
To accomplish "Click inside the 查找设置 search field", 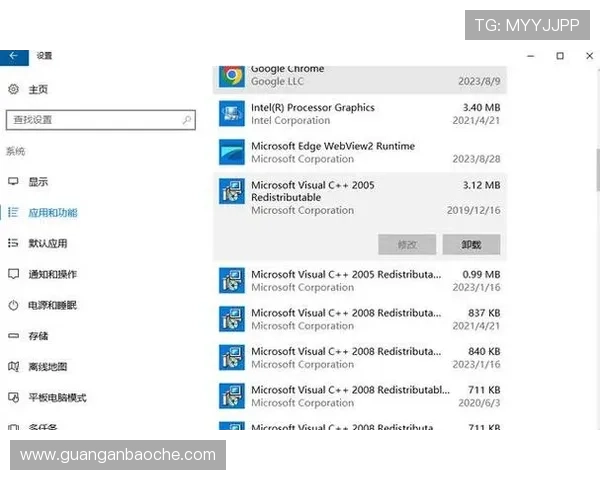I will [95, 120].
